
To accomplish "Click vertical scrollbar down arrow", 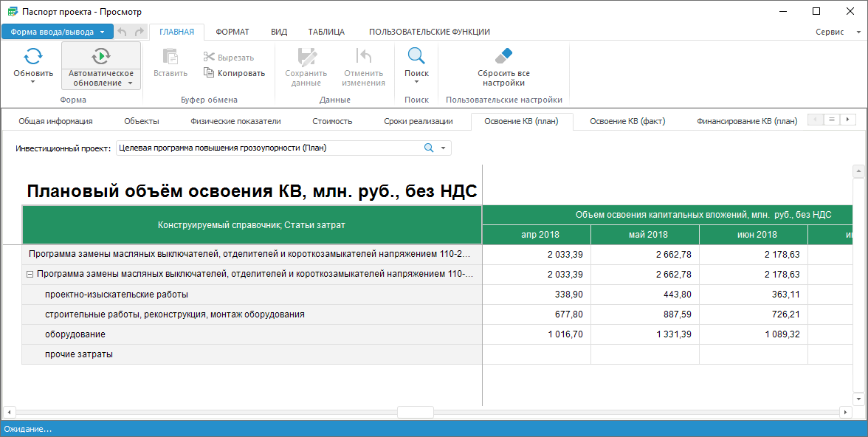I will tap(858, 399).
